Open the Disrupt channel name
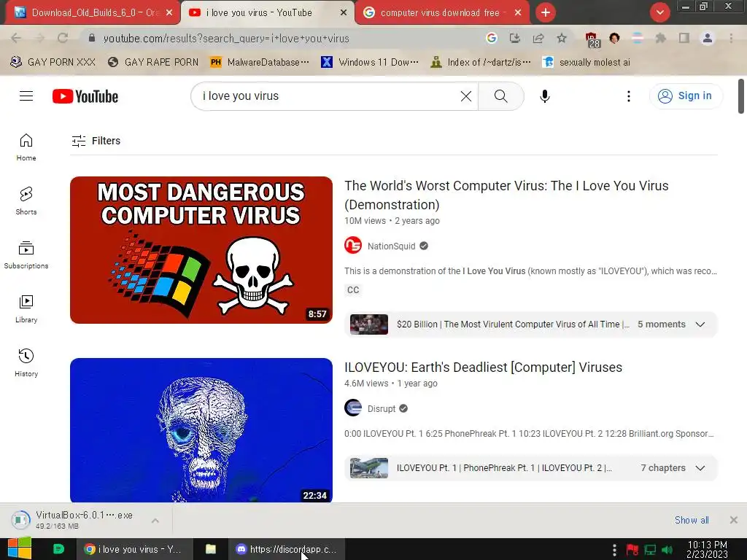Image resolution: width=747 pixels, height=560 pixels. (x=381, y=408)
